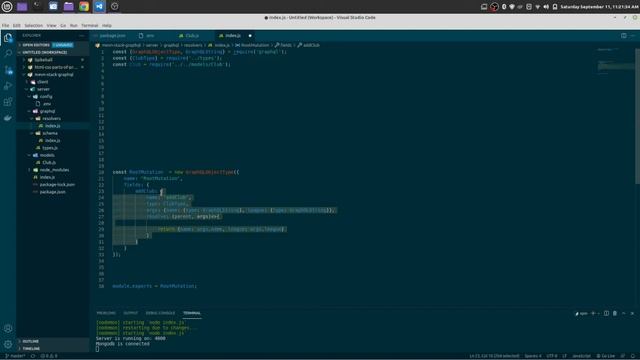The width and height of the screenshot is (640, 360).
Task: Launch Chrome from the taskbar
Action: click(x=84, y=7)
